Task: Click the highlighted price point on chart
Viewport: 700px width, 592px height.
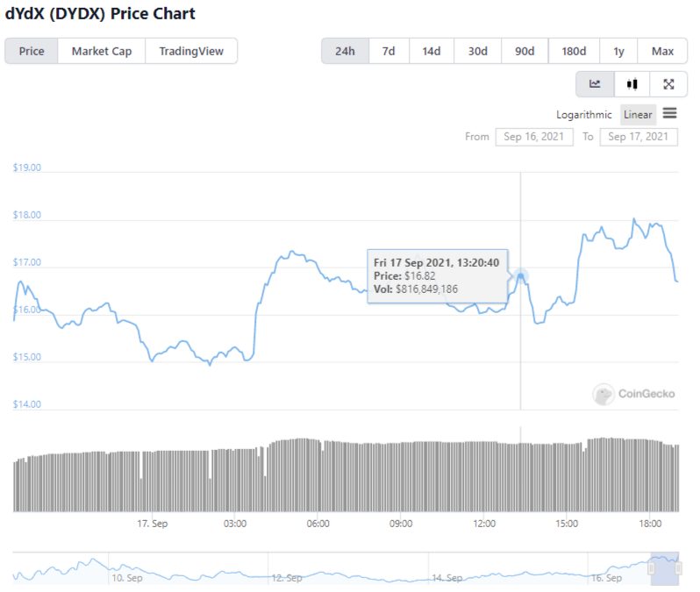Action: pos(520,276)
